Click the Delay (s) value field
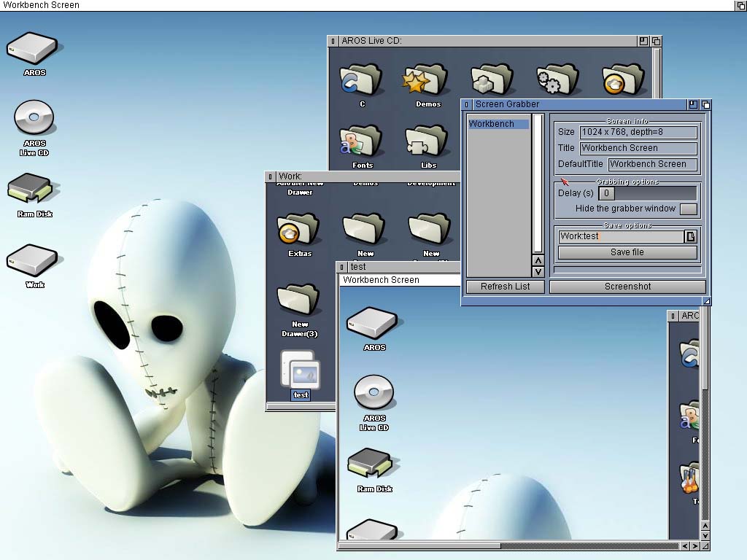Image resolution: width=747 pixels, height=560 pixels. tap(606, 193)
